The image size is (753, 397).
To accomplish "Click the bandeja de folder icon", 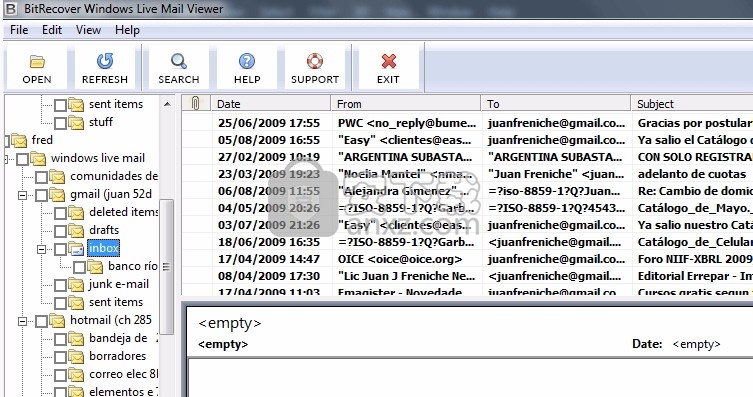I will coord(76,339).
